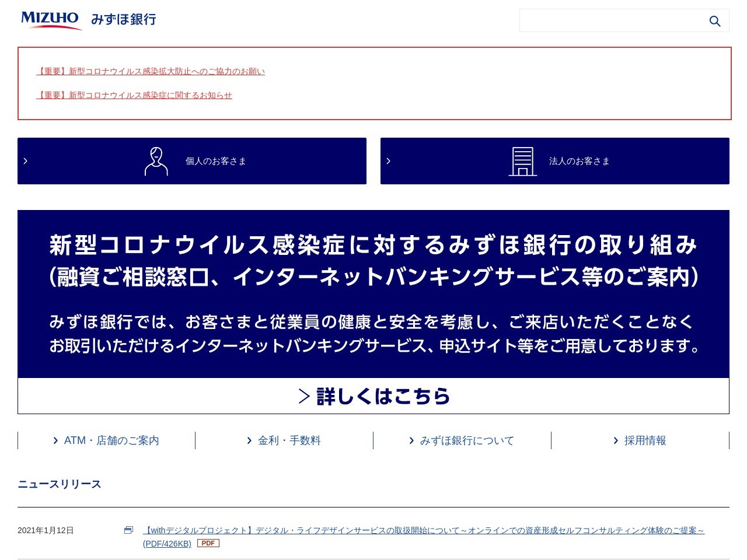Click the date 2021年1月12日

[46, 530]
